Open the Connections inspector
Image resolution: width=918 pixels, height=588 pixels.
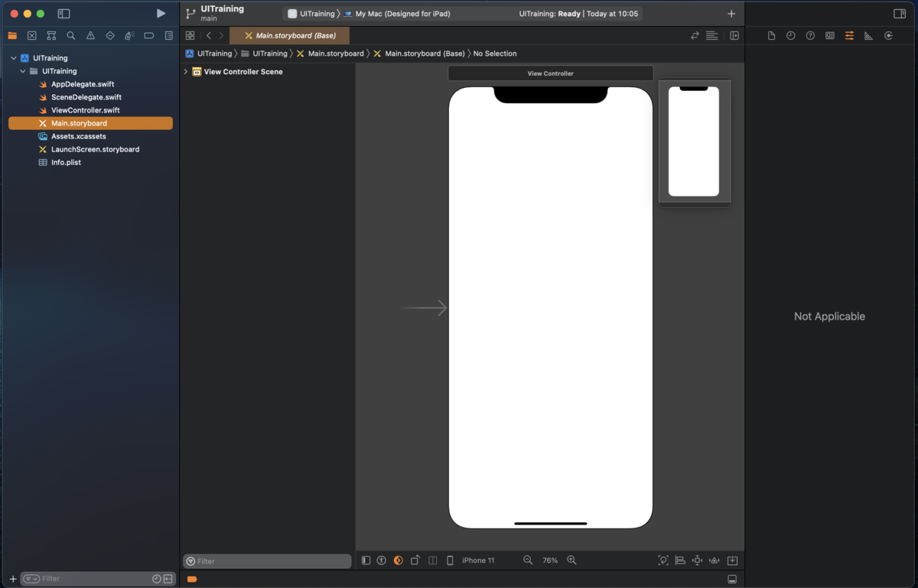tap(888, 36)
